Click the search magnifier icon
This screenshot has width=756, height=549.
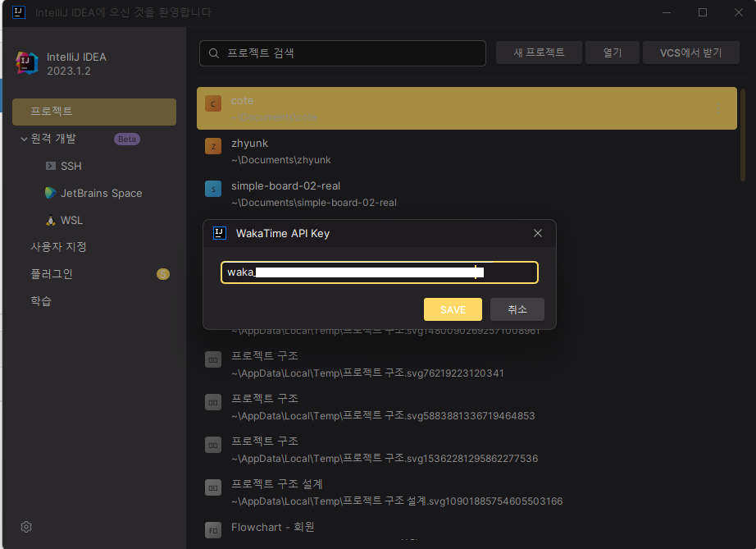click(214, 53)
